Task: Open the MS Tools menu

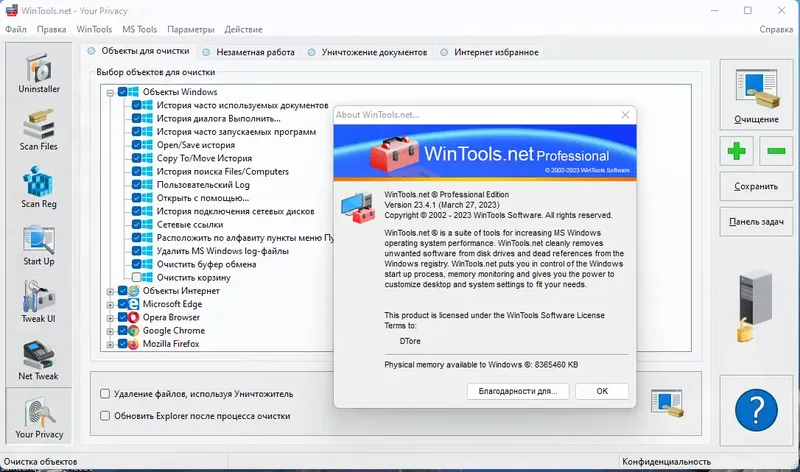Action: click(139, 30)
